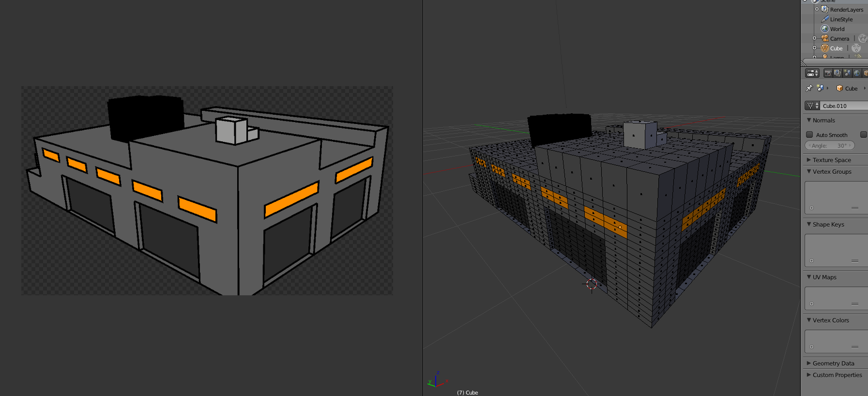Select LineStyle in the outliner

[841, 19]
